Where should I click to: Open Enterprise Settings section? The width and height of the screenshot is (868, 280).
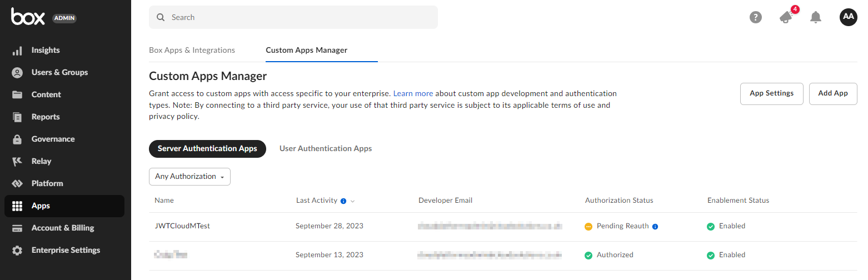click(66, 250)
